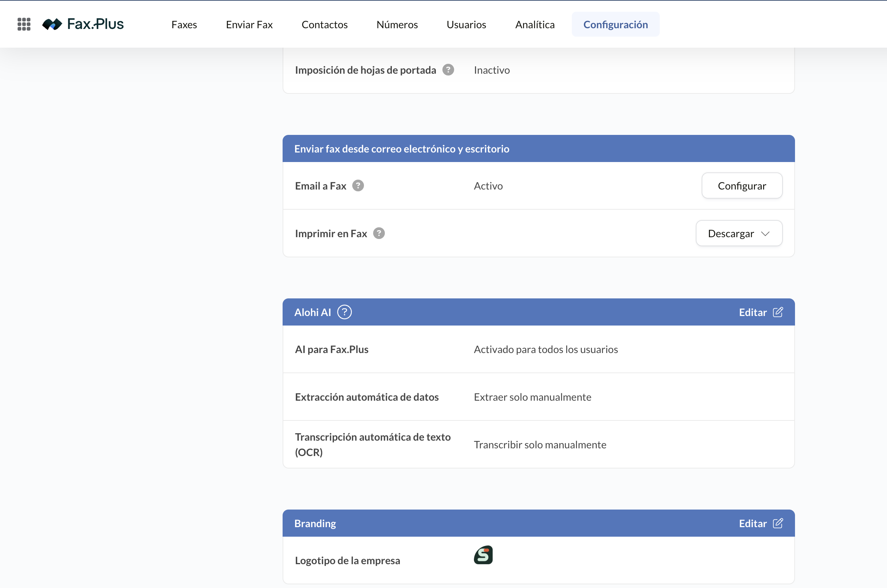
Task: Click help icon next to Imposición de hojas de portada
Action: click(448, 70)
